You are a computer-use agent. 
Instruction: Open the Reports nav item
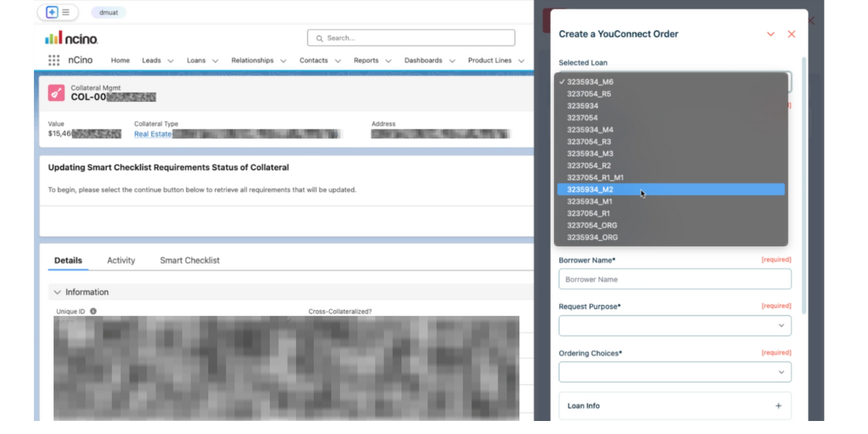[366, 61]
